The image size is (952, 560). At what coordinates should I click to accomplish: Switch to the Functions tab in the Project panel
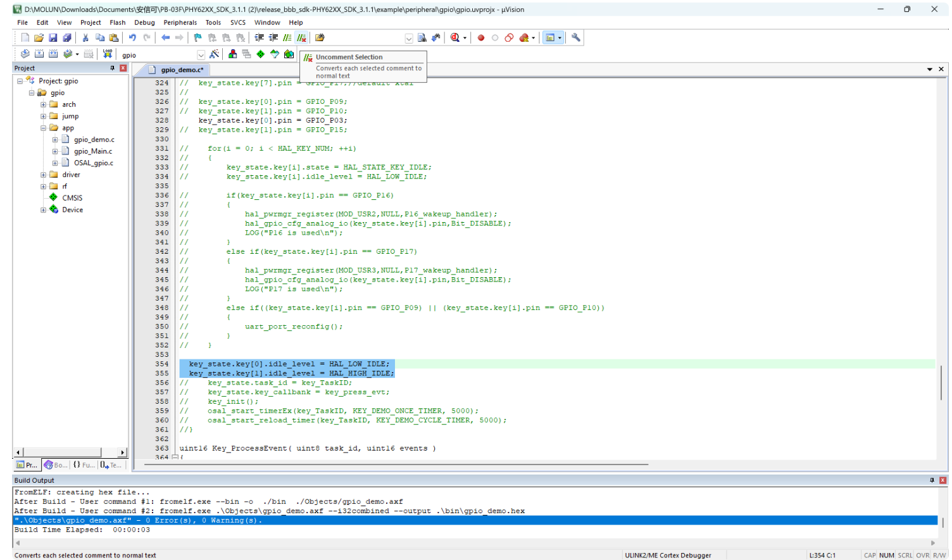click(x=84, y=465)
